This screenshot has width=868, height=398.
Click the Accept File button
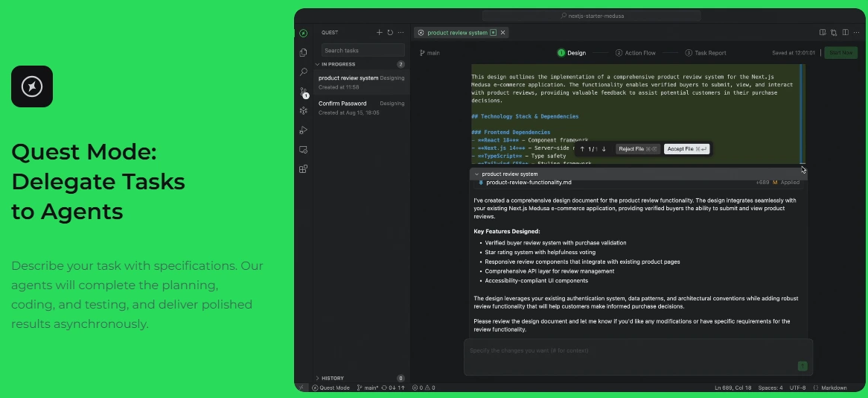point(686,149)
